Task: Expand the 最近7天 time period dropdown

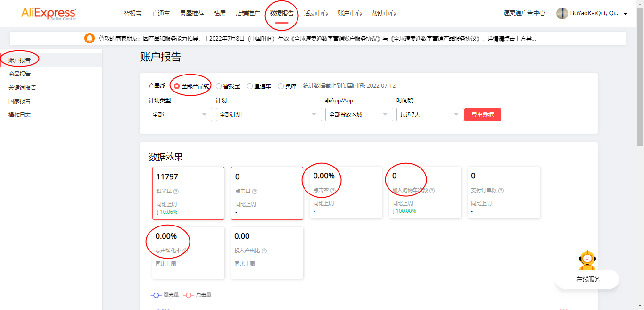Action: point(430,114)
